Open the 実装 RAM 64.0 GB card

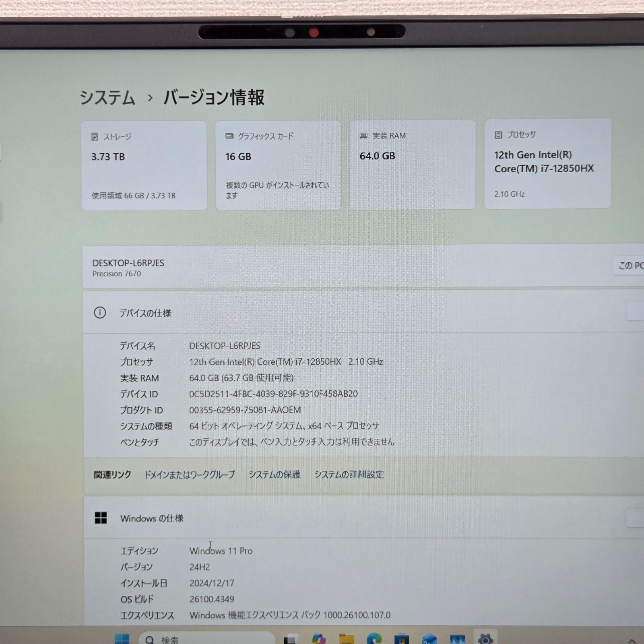[x=413, y=164]
